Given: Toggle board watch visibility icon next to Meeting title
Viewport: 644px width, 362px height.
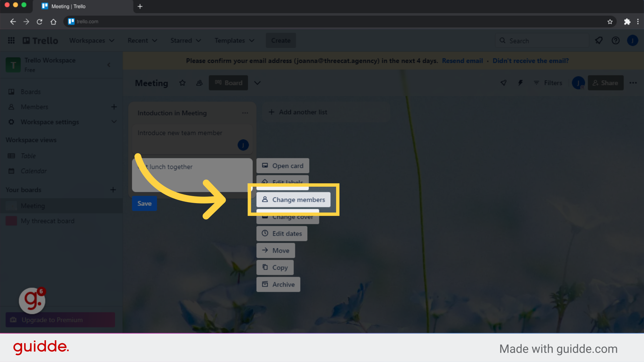Looking at the screenshot, I should point(199,83).
